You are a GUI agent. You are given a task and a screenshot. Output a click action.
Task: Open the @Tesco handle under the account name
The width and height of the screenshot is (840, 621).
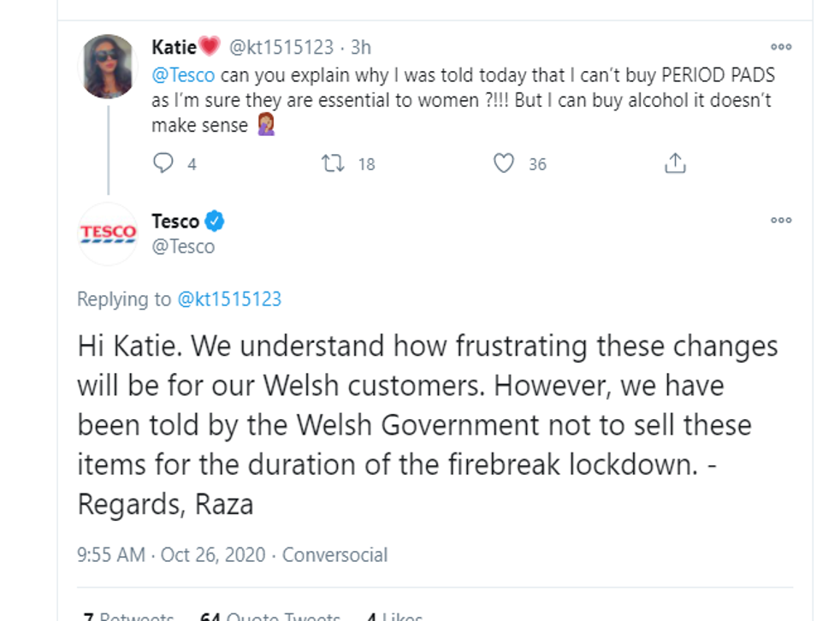(183, 246)
